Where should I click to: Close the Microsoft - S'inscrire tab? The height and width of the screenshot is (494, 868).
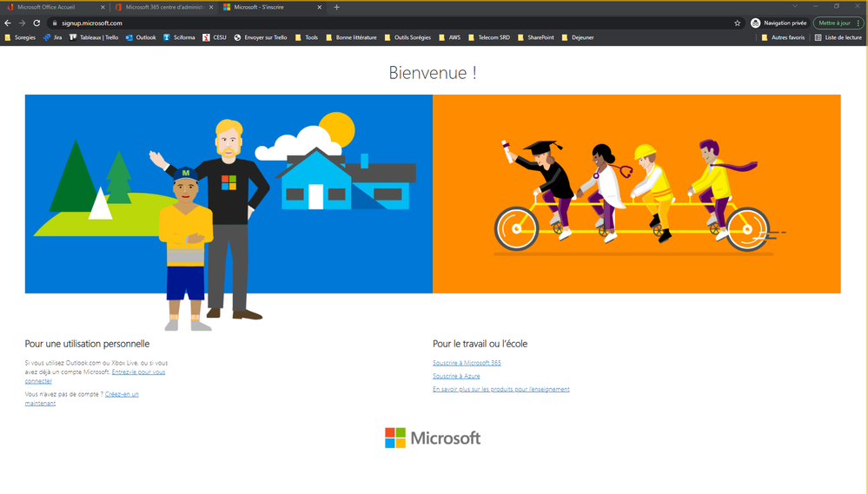coord(320,7)
